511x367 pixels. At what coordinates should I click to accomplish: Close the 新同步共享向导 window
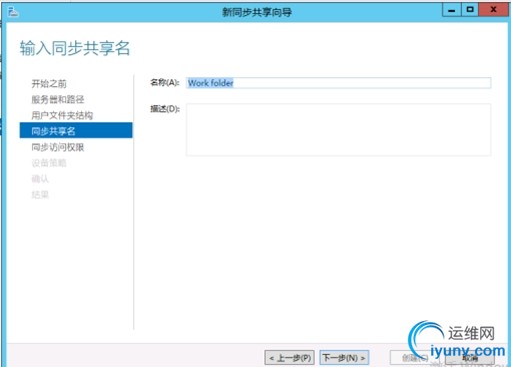[493, 10]
